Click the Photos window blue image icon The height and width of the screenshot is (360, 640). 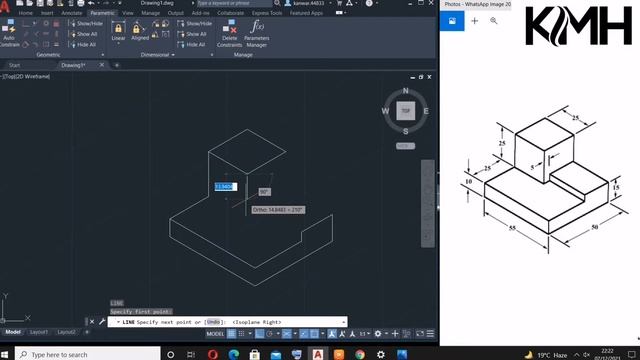[x=452, y=21]
